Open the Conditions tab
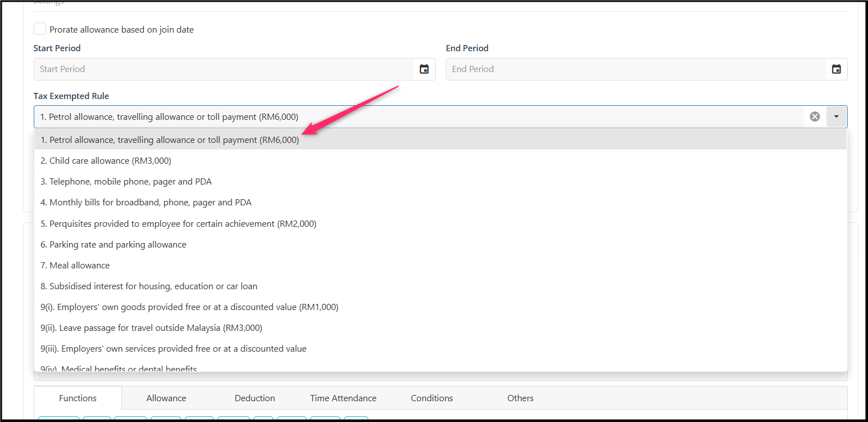This screenshot has width=868, height=422. coord(432,398)
